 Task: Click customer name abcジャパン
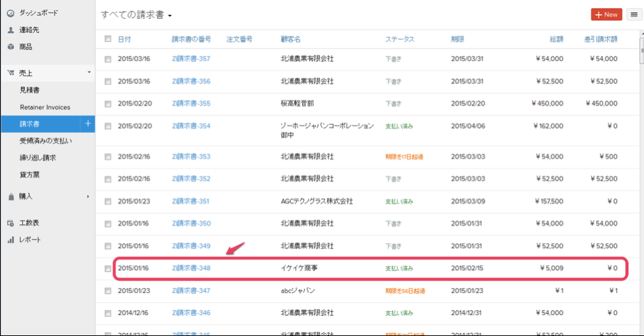pos(297,291)
